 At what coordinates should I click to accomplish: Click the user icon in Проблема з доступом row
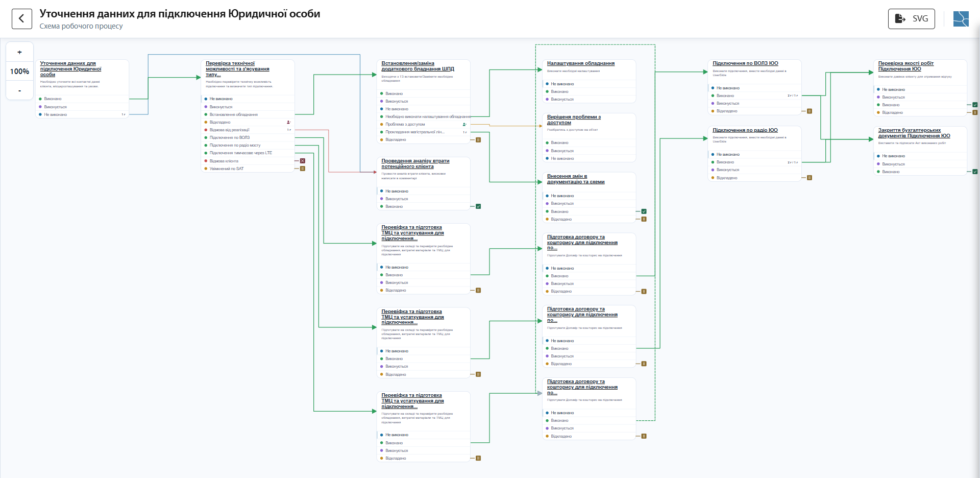click(x=464, y=124)
